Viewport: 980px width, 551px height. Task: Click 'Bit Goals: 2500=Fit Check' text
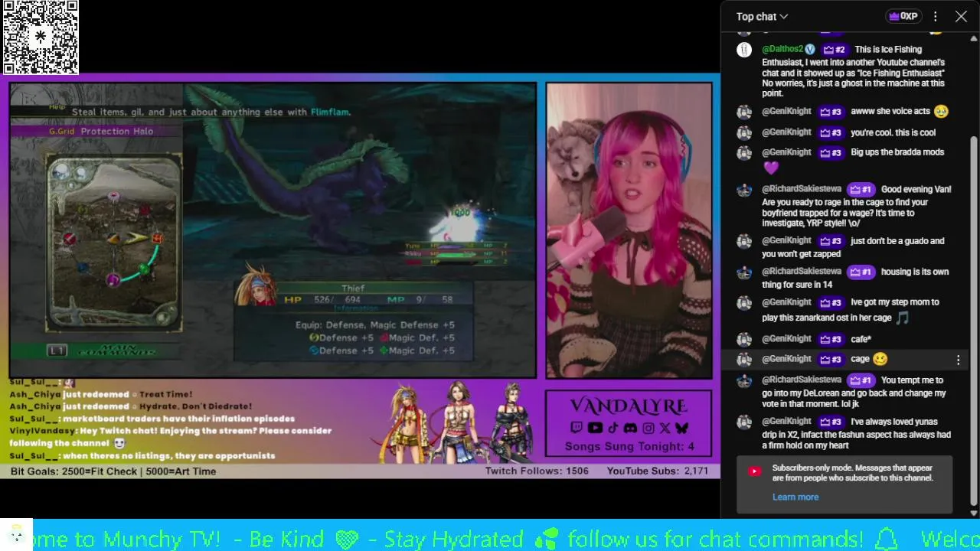pos(113,471)
